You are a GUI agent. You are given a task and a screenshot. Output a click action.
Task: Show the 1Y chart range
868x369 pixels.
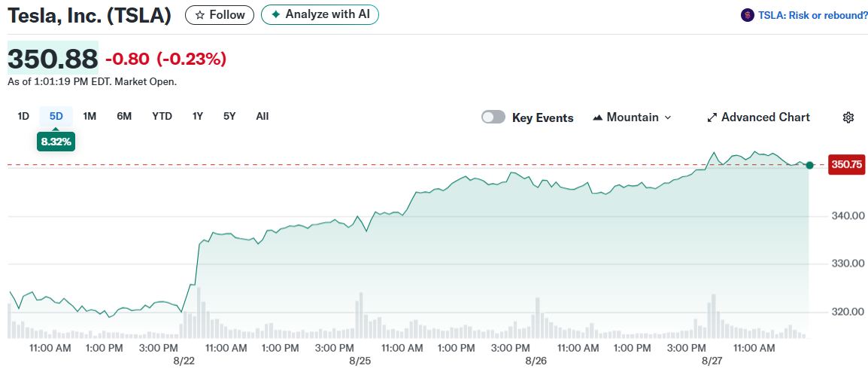click(198, 117)
